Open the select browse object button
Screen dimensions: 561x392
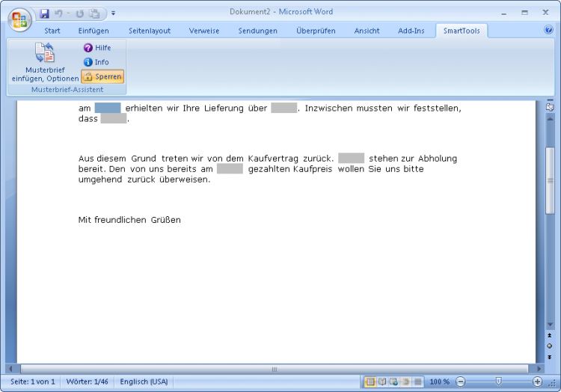[550, 346]
